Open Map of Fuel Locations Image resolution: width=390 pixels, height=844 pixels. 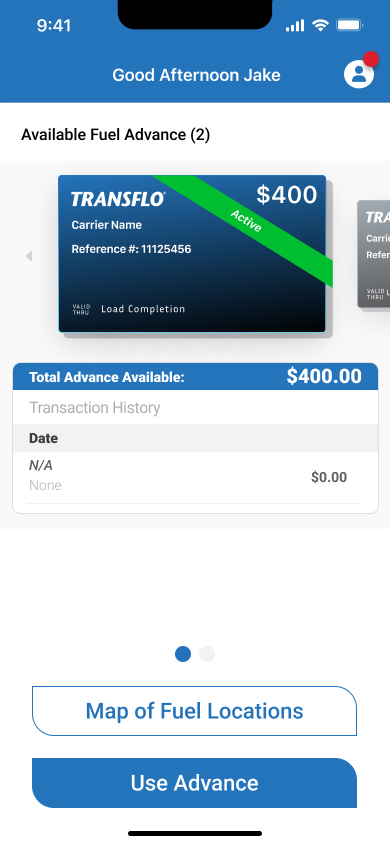coord(194,711)
